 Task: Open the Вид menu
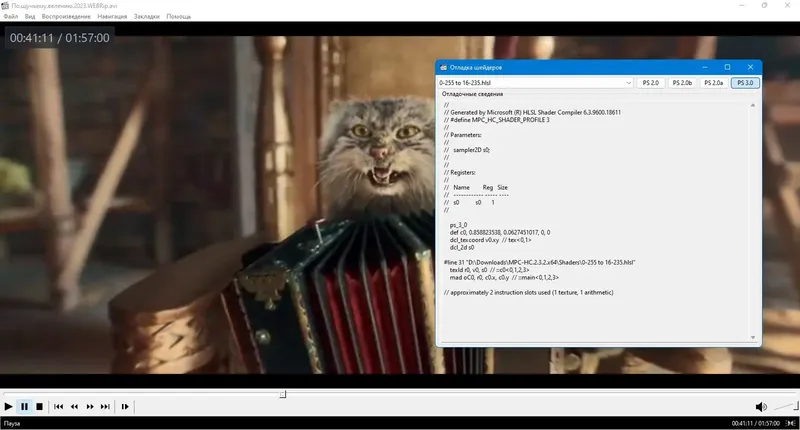[x=30, y=16]
